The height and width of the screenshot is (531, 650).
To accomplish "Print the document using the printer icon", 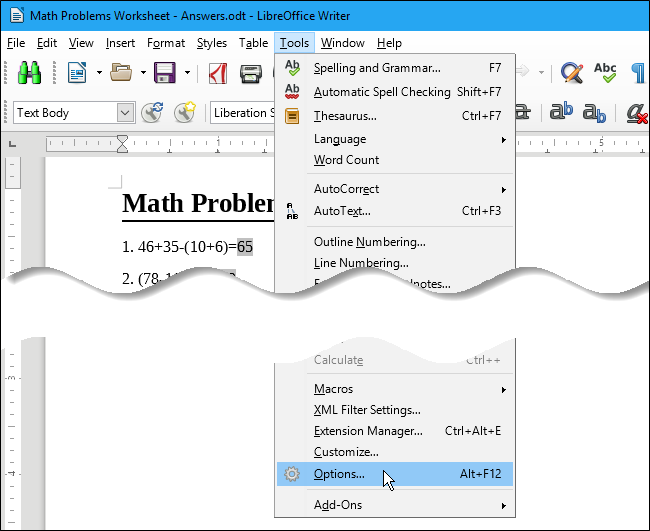I will coord(251,74).
